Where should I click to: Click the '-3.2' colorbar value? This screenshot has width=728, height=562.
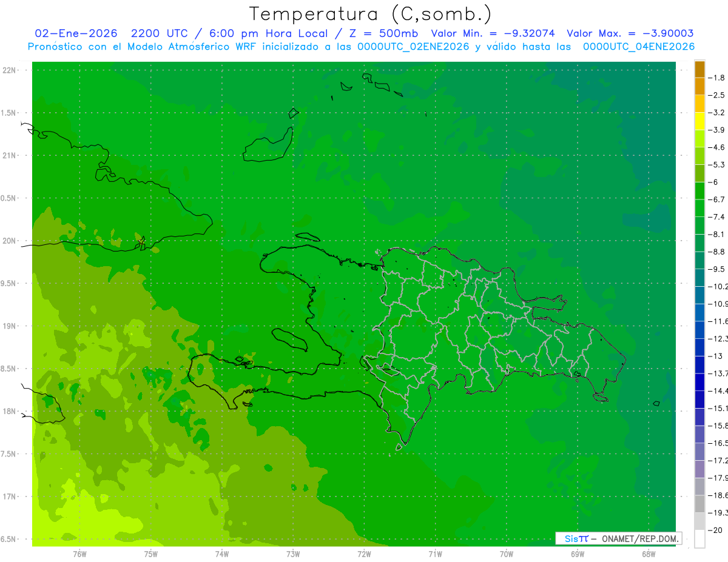click(716, 113)
